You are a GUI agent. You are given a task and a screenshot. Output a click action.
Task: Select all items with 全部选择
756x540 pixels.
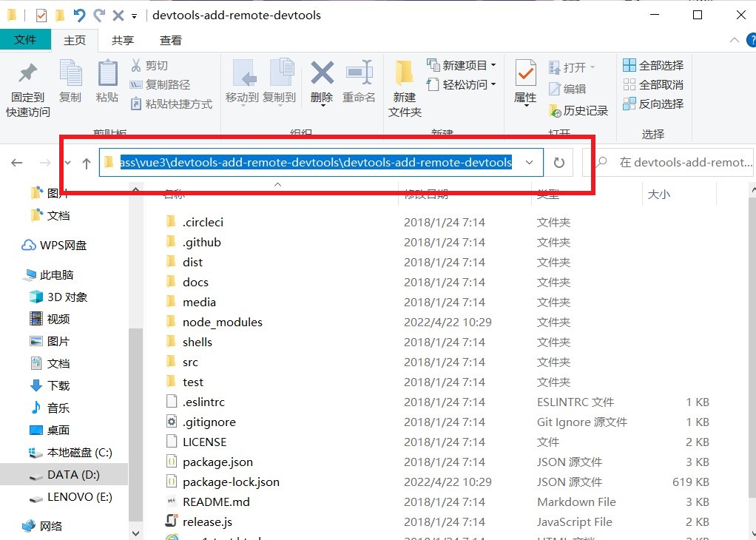pyautogui.click(x=653, y=65)
